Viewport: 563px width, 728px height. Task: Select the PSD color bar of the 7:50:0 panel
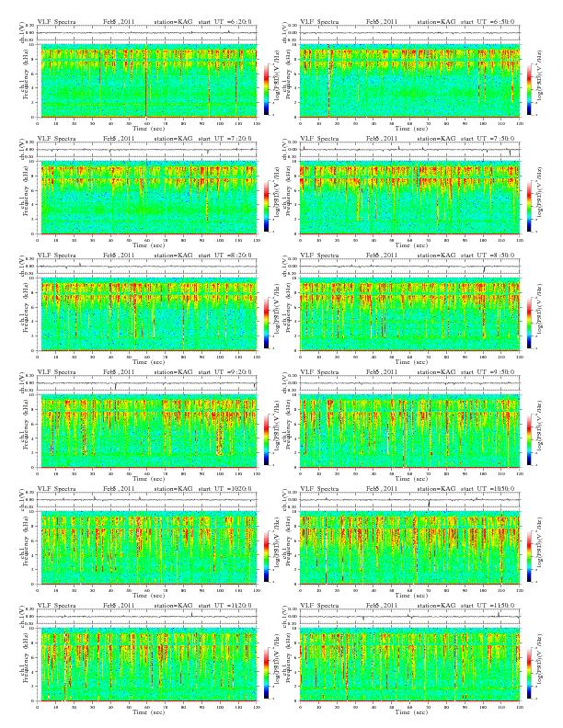530,206
